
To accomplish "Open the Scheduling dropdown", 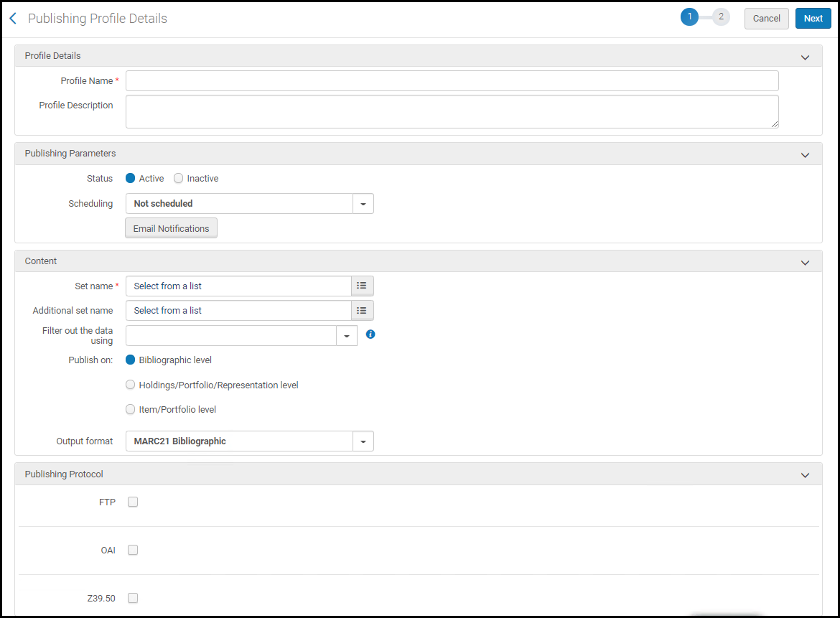I will pos(363,204).
